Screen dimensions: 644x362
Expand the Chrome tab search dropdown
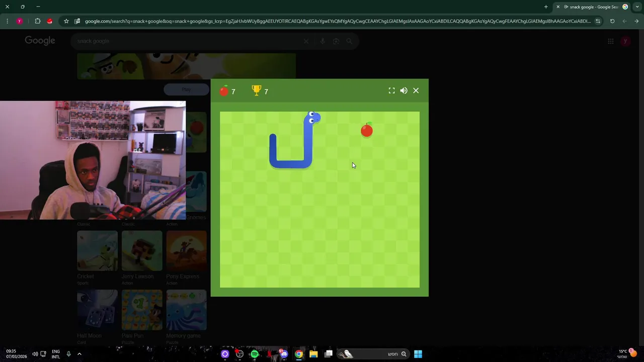tap(637, 7)
